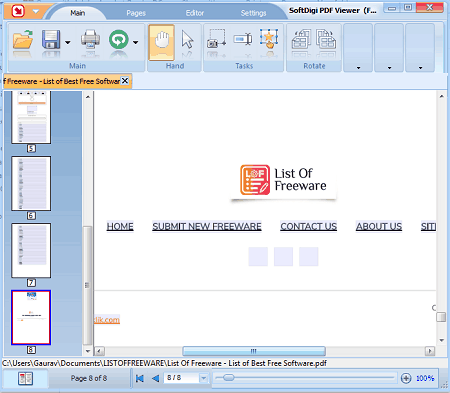Click the green refresh arrow icon
This screenshot has width=450, height=393.
point(119,40)
